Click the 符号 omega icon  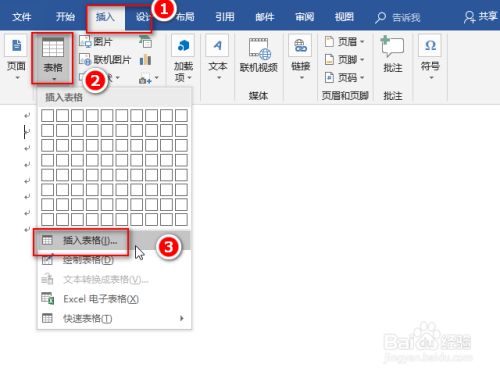[x=430, y=46]
